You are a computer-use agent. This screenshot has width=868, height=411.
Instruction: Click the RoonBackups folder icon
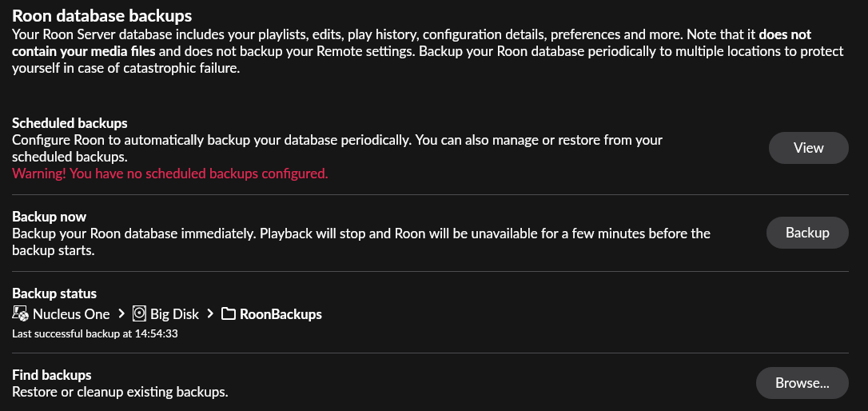coord(228,314)
